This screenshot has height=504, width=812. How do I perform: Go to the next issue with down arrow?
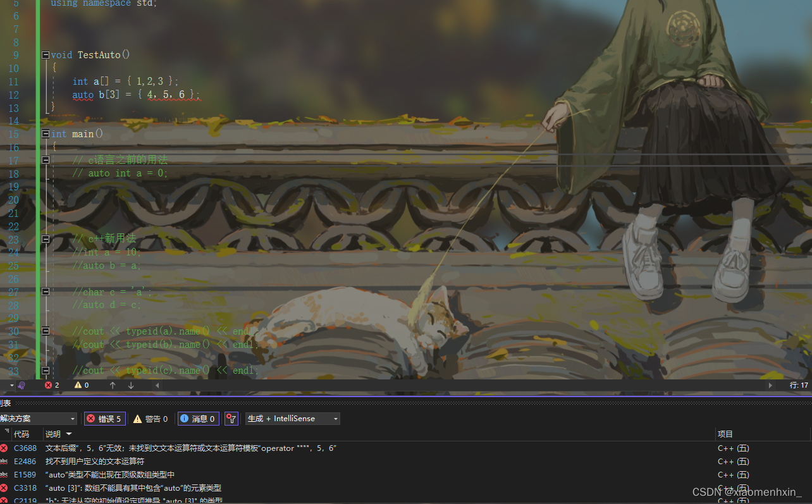[131, 385]
